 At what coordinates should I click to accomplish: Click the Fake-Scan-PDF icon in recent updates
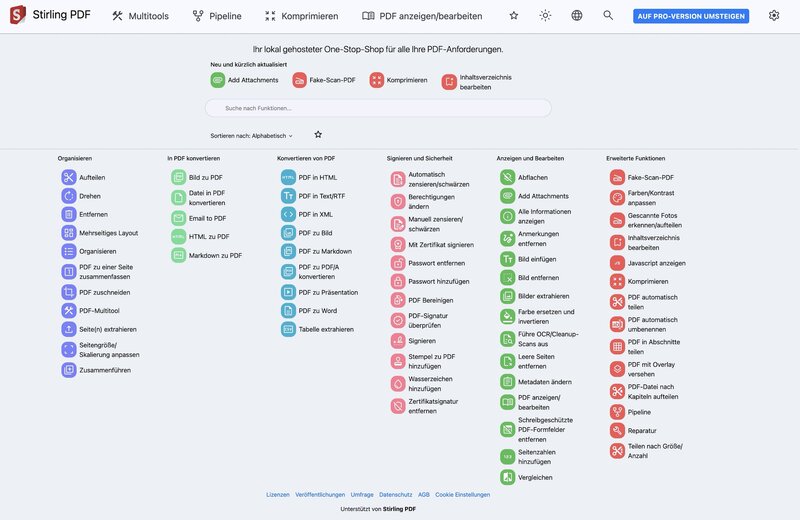[x=299, y=80]
